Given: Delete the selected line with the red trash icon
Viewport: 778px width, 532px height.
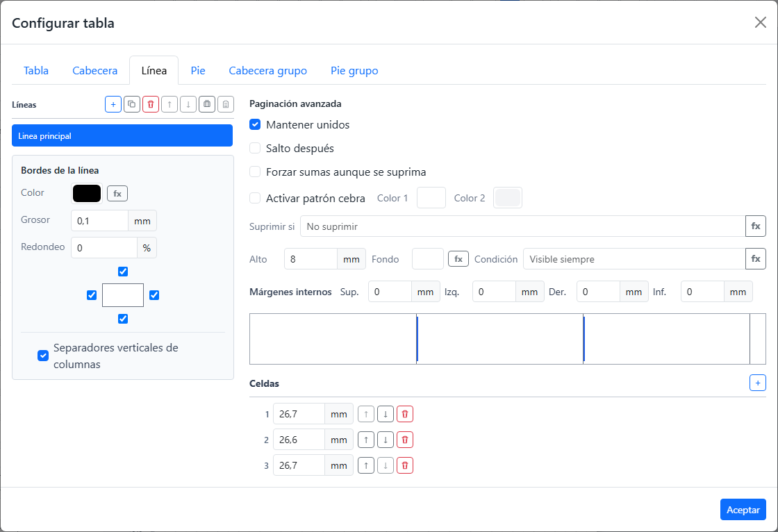Looking at the screenshot, I should tap(150, 104).
